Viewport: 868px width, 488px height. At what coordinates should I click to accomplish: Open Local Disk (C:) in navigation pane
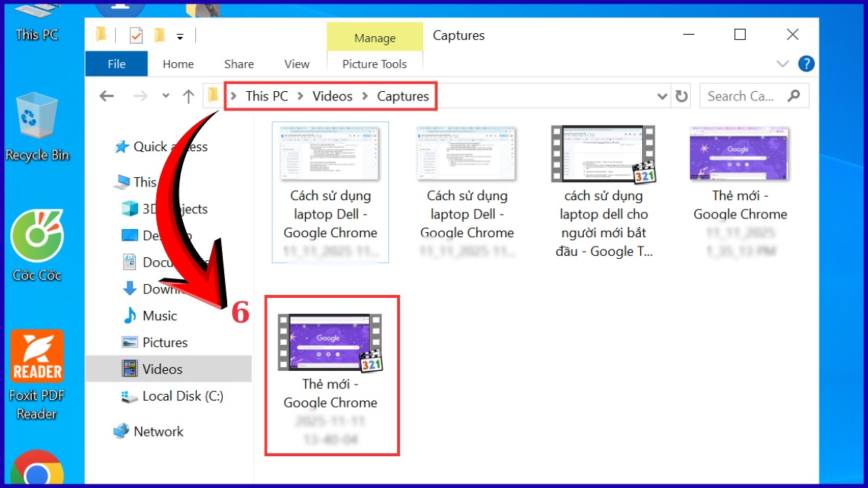tap(173, 396)
